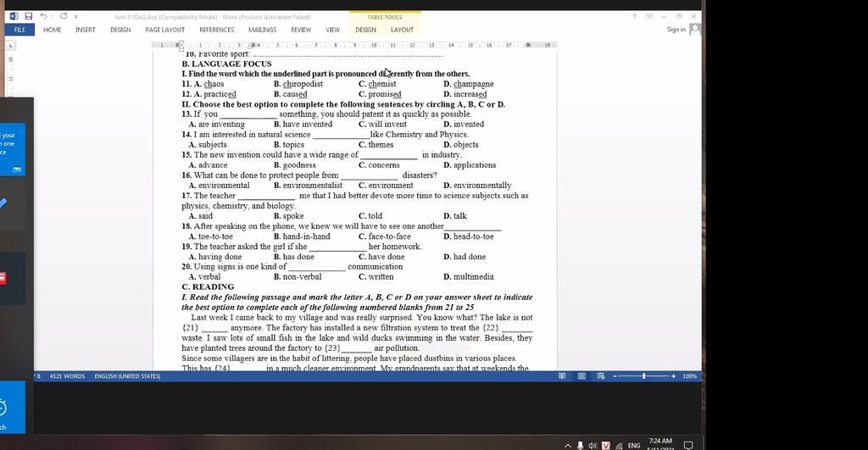Open the PAGE LAYOUT tab
This screenshot has width=868, height=450.
tap(165, 30)
